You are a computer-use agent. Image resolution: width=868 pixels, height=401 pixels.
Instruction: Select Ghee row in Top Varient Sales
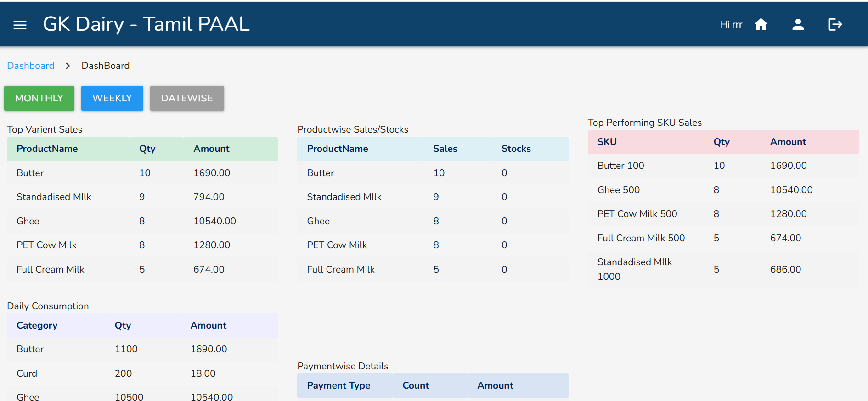142,221
